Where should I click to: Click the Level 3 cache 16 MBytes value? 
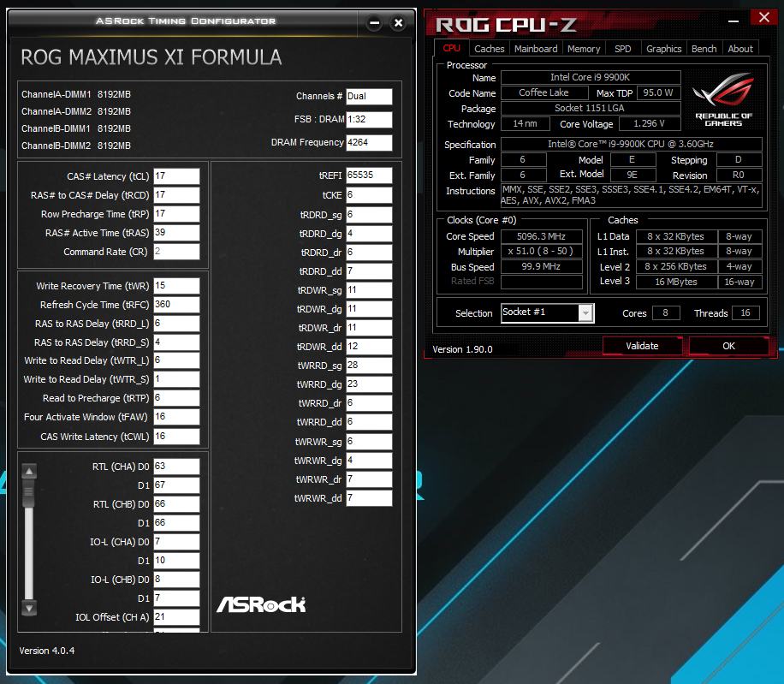tap(676, 282)
